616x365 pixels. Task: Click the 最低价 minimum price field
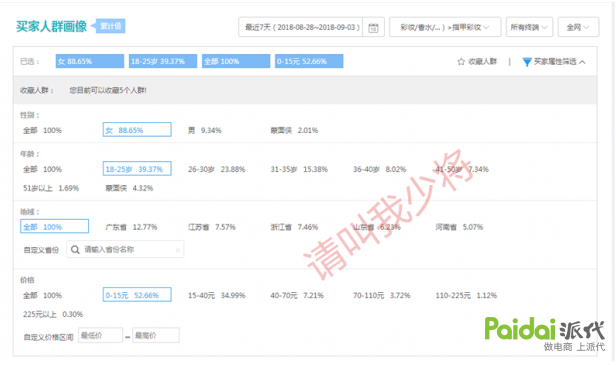coord(100,336)
